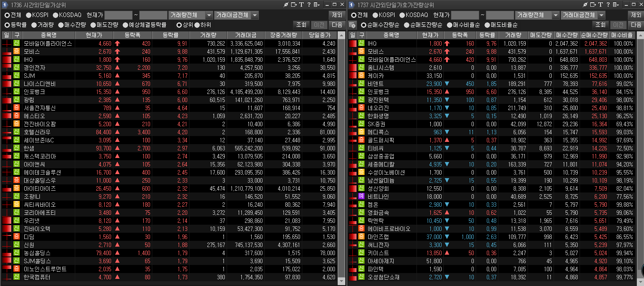Click 다음 button in window 1737
Image resolution: width=644 pixels, height=286 pixels.
coord(636,25)
